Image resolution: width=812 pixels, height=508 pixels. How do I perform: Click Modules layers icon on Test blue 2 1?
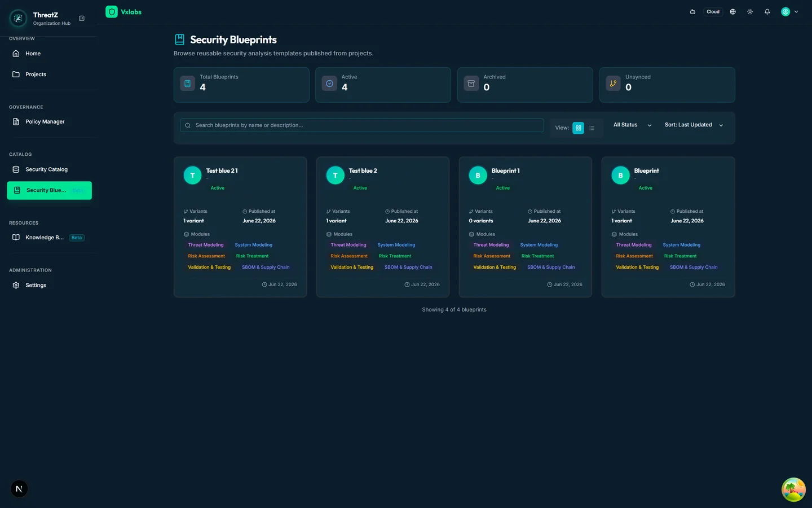186,234
